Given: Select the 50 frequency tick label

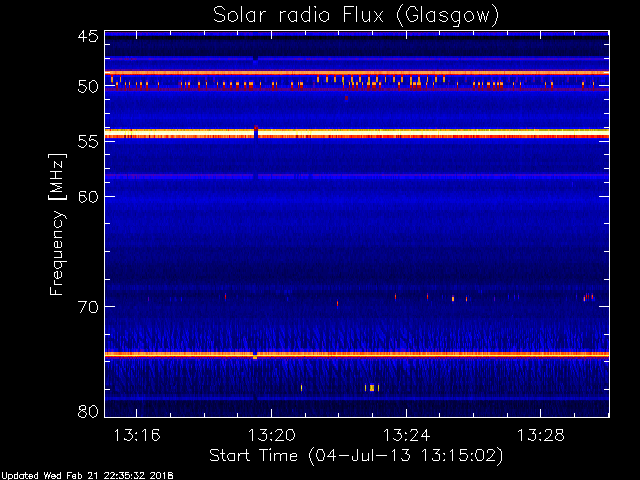Looking at the screenshot, I should (87, 87).
